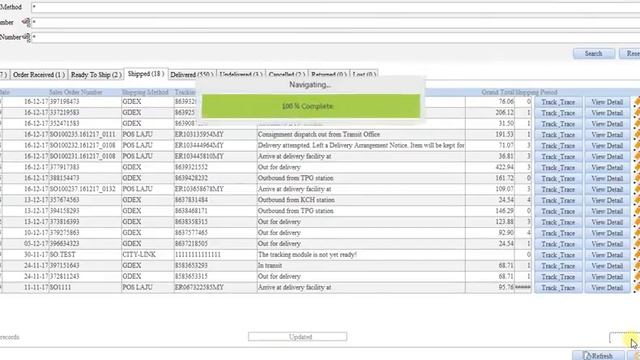Focus the input field next to 'Number' label

[x=336, y=38]
